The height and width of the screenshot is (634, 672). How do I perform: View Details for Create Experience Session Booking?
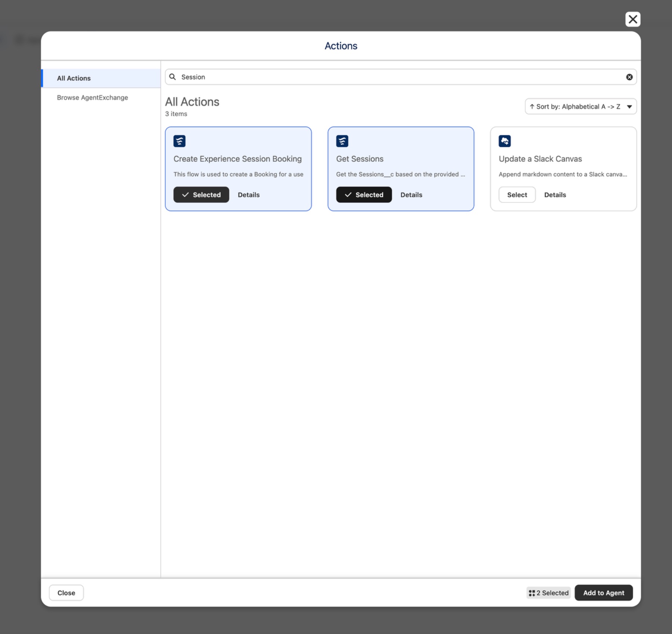tap(249, 195)
